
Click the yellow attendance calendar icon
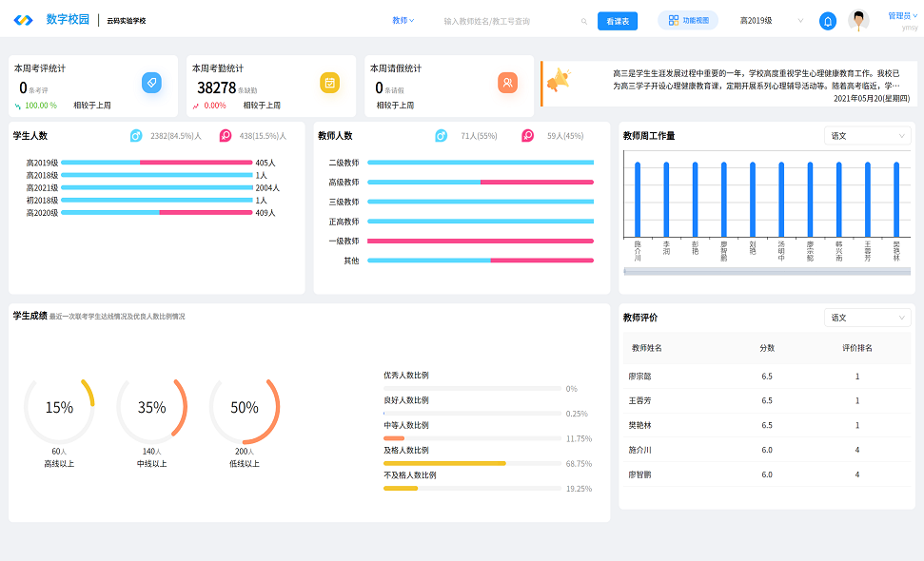click(x=329, y=84)
